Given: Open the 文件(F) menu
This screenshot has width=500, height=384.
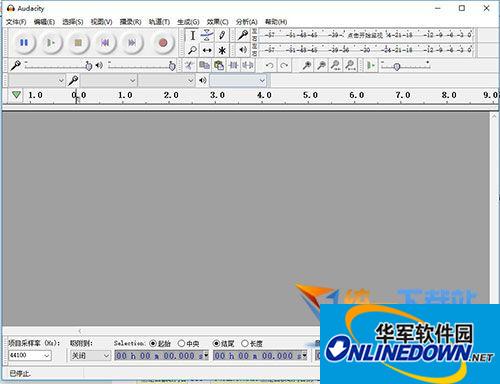Looking at the screenshot, I should point(16,22).
